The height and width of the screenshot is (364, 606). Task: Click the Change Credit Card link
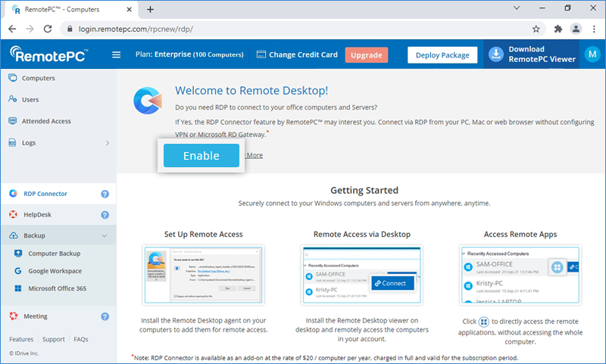coord(298,54)
